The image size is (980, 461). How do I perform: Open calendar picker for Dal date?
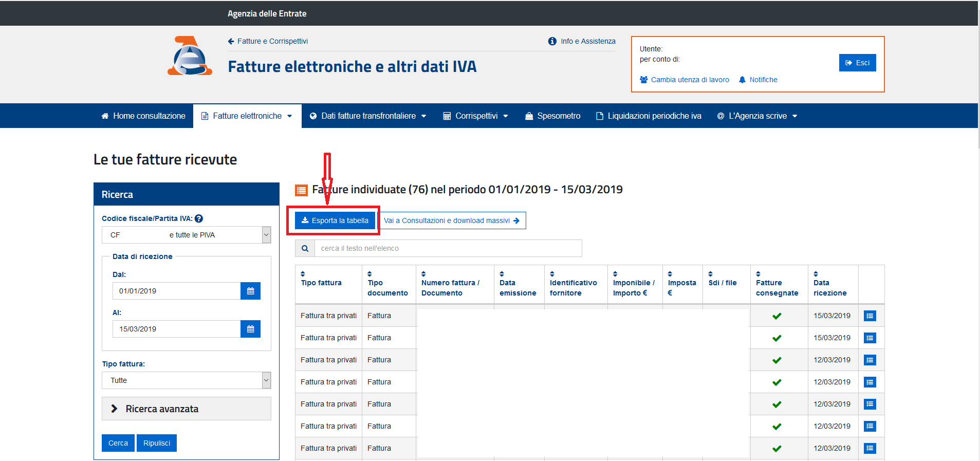tap(250, 291)
